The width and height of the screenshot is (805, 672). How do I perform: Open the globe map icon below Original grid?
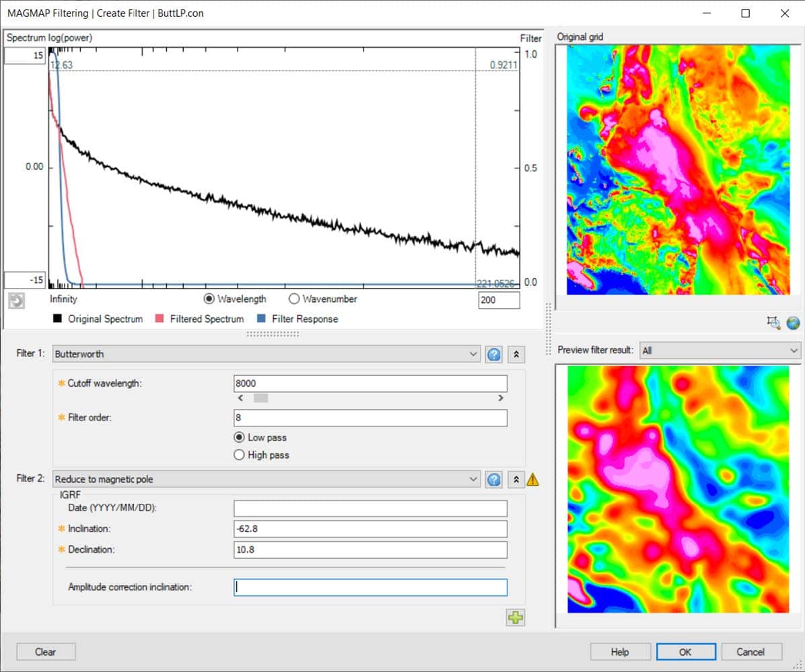point(794,324)
